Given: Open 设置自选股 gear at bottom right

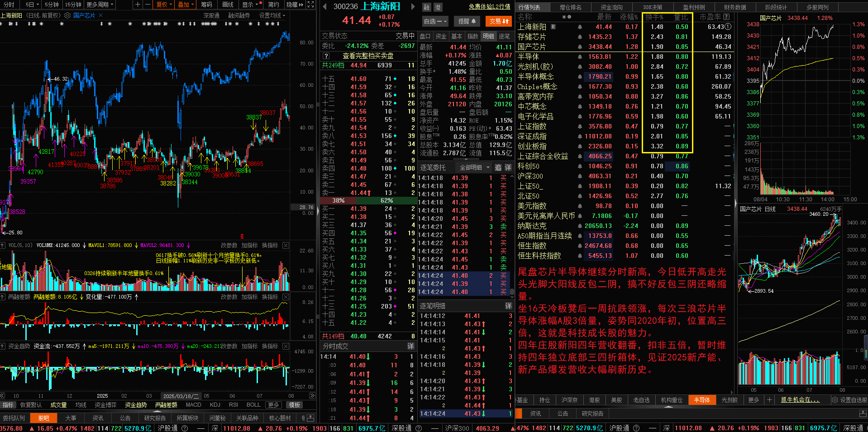Looking at the screenshot, I should pos(849,400).
